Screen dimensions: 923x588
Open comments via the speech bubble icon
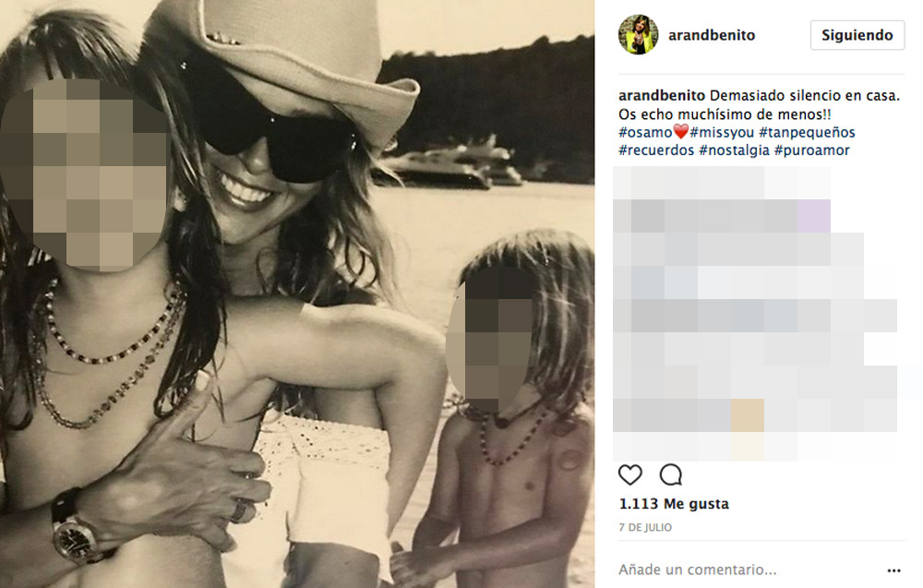coord(670,474)
